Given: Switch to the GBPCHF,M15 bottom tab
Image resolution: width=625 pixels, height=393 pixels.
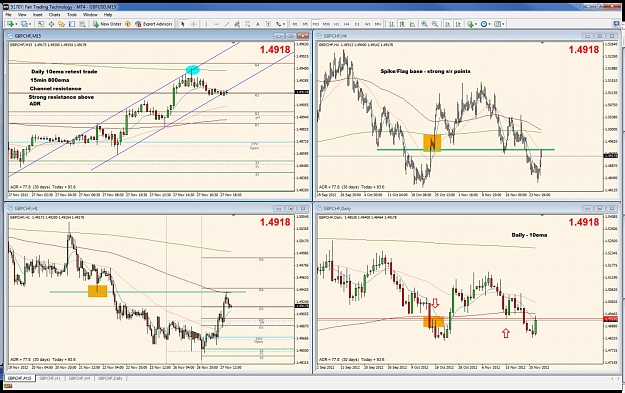Looking at the screenshot, I should tap(19, 378).
